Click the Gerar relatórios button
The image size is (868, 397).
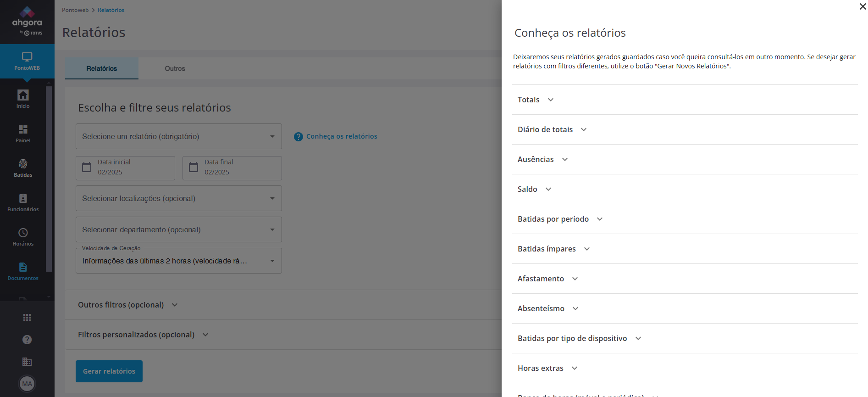pos(109,371)
